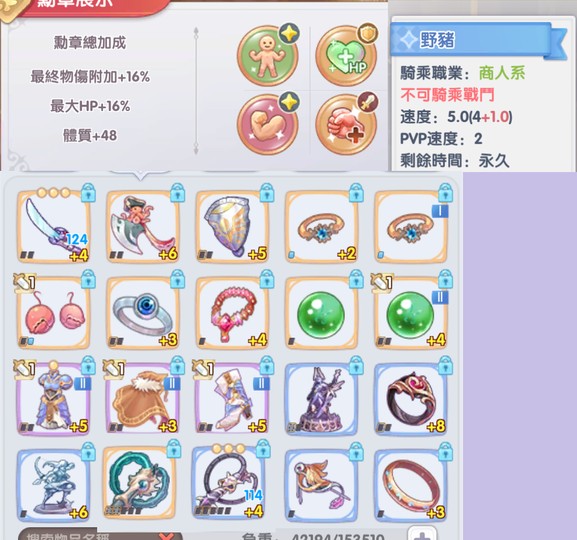Choose the pink cherry earrings item

(54, 313)
